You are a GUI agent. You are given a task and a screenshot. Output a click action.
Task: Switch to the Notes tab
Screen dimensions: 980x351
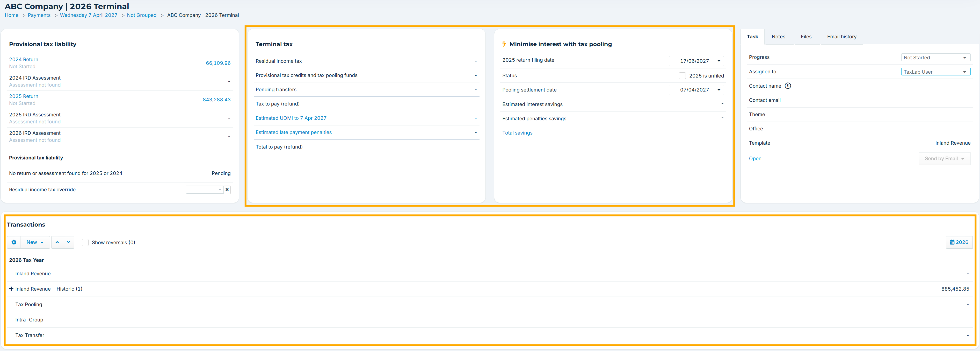tap(778, 37)
